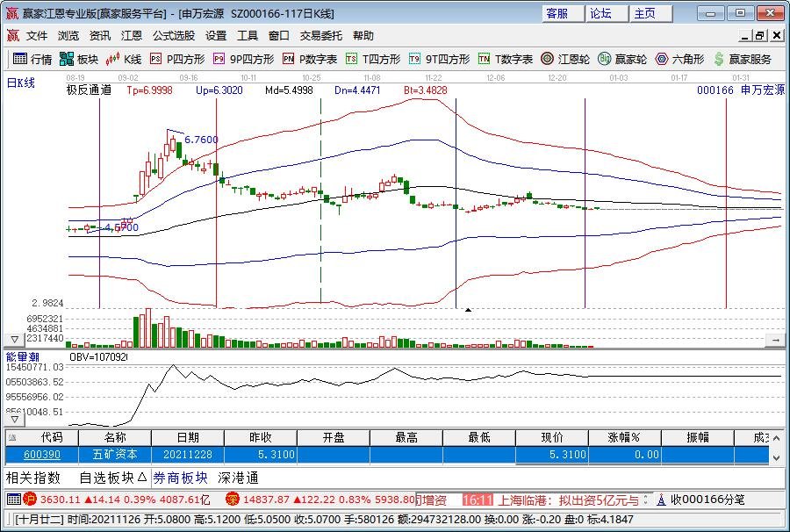Click the red 赢 logo in menu bar
This screenshot has width=790, height=532.
coord(12,35)
